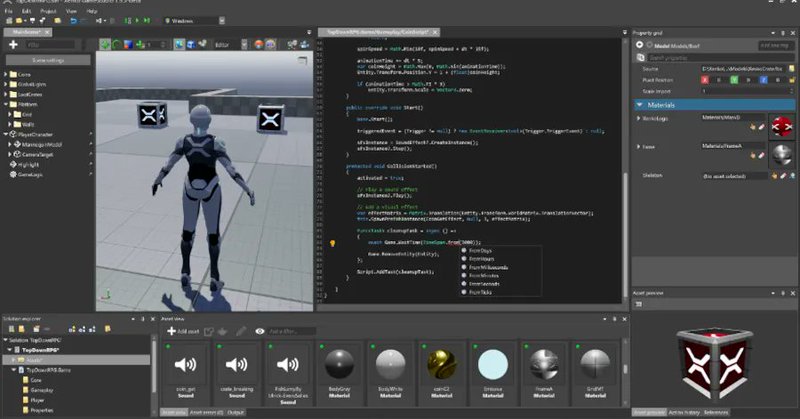The width and height of the screenshot is (800, 419).
Task: Click the Scene settings button
Action: tap(48, 60)
